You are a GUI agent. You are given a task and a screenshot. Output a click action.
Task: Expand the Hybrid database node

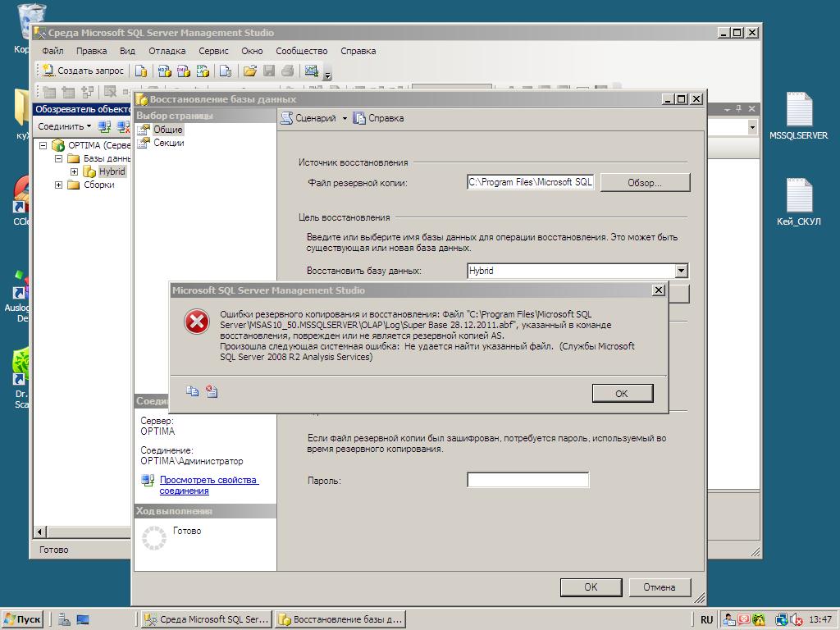(x=74, y=171)
